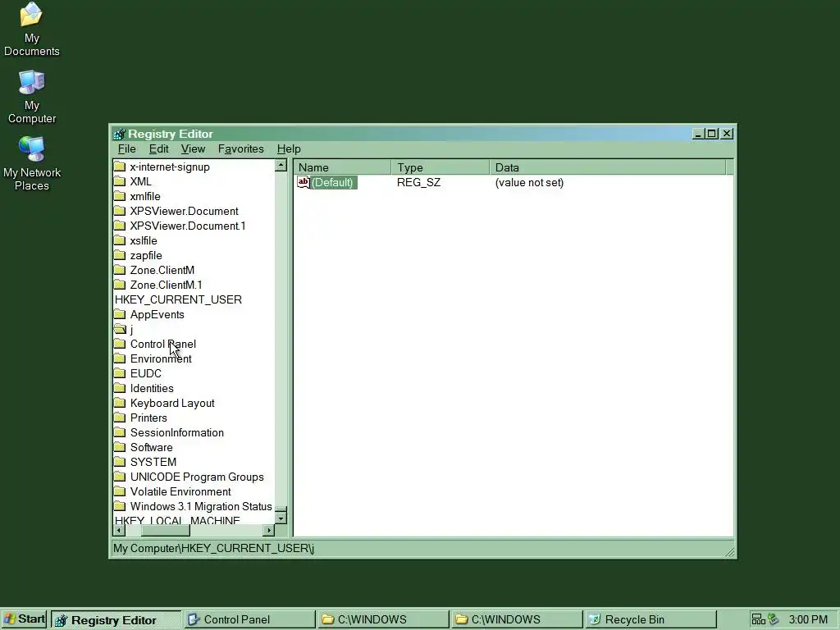
Task: Switch to Control Panel in the taskbar
Action: click(249, 620)
